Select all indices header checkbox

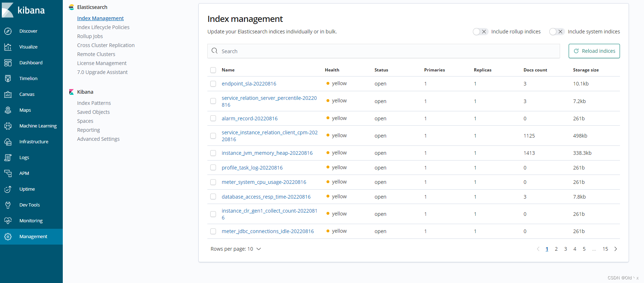pos(213,70)
